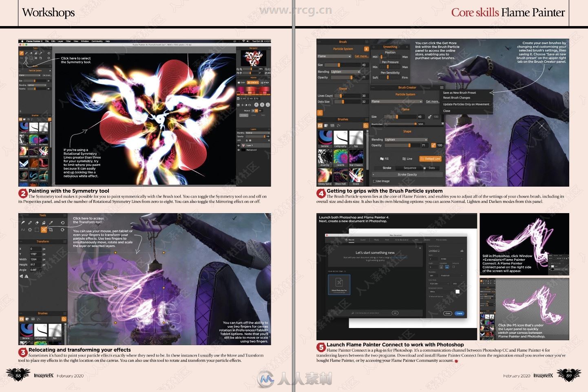Screen dimensions: 588x392
Task: Expand the Stroke Opacity section in Brush Creator
Action: [407, 174]
